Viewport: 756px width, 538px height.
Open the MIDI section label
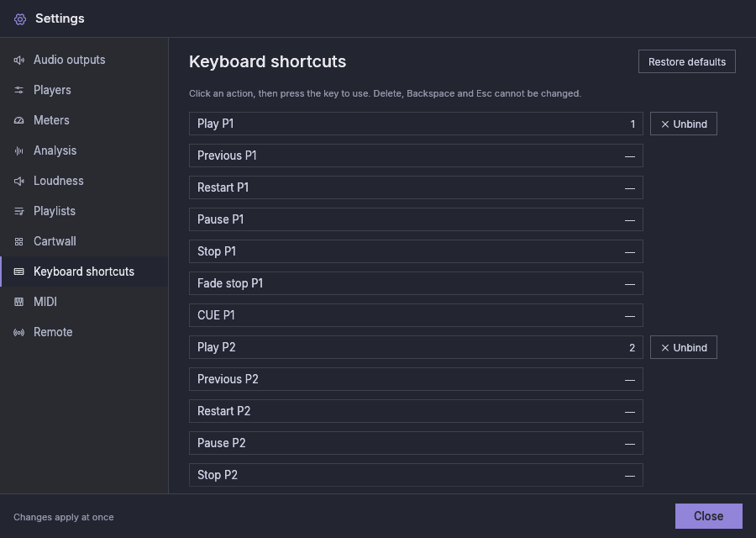(x=45, y=302)
